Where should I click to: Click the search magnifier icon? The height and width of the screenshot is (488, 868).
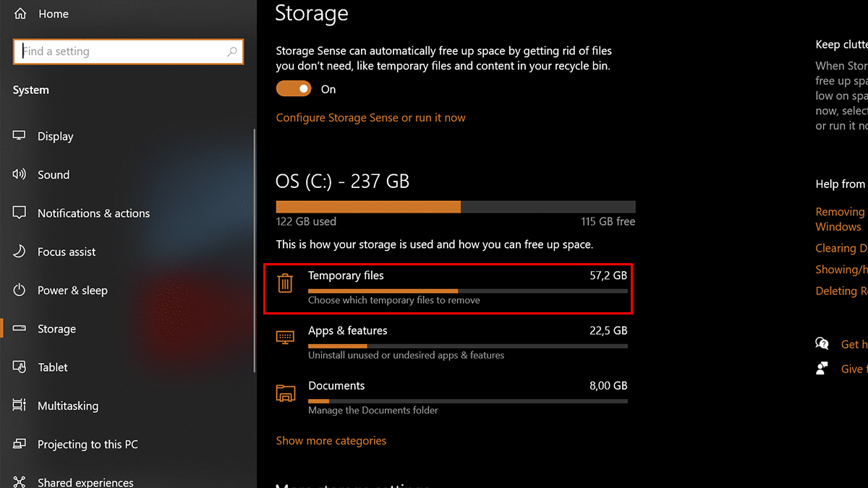pos(232,51)
